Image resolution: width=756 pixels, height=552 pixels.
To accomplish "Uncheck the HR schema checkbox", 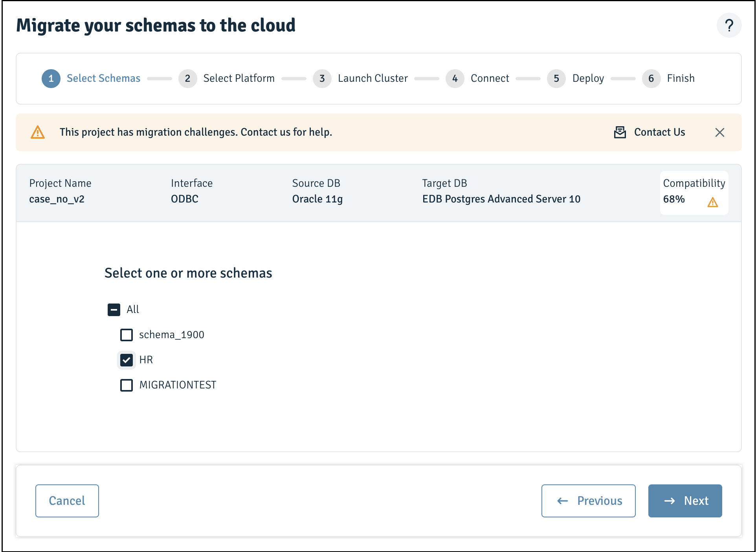I will pos(127,360).
